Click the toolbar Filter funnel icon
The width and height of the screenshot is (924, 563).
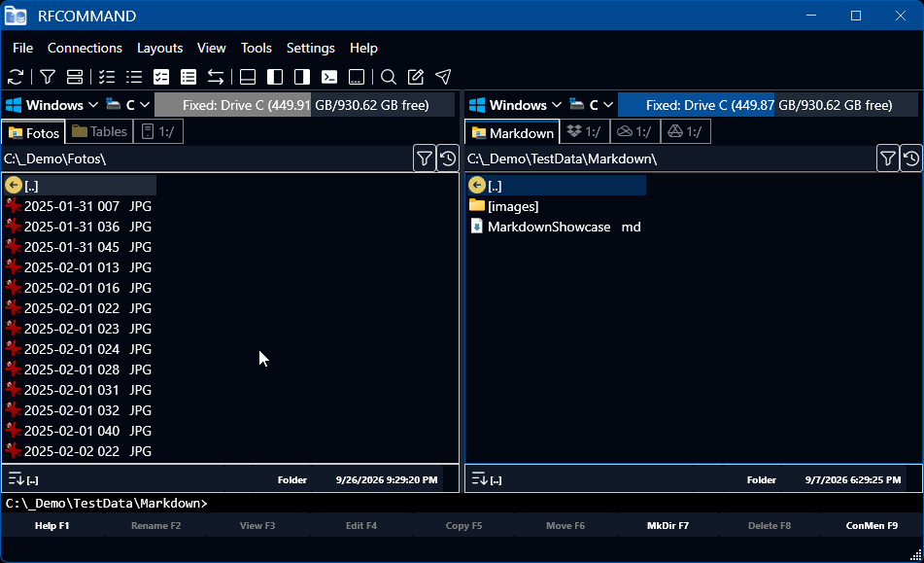click(48, 77)
